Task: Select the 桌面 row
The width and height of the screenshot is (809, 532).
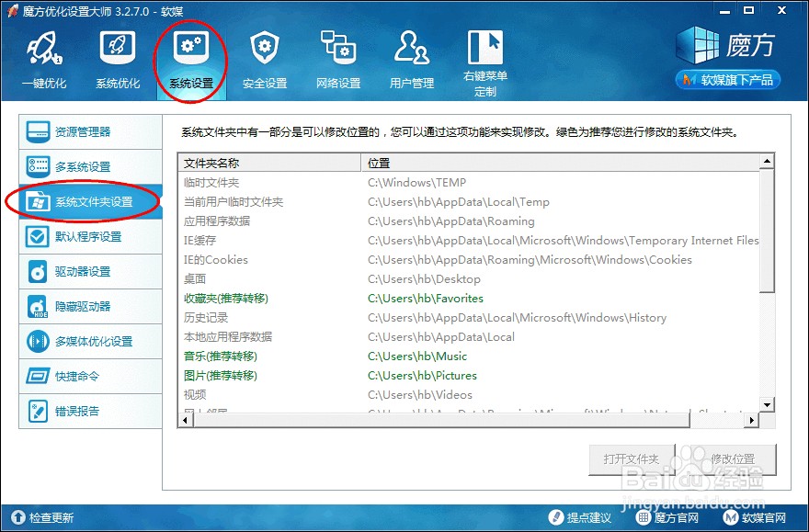Action: (x=469, y=279)
